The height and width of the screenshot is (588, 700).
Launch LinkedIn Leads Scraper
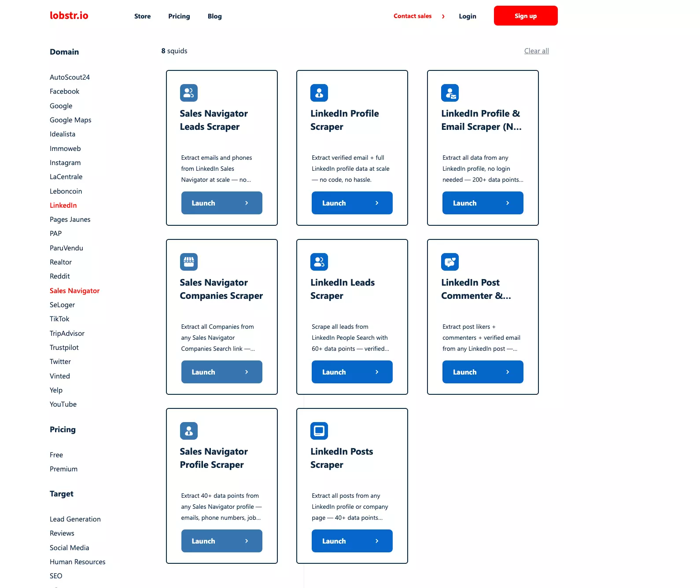pyautogui.click(x=352, y=372)
